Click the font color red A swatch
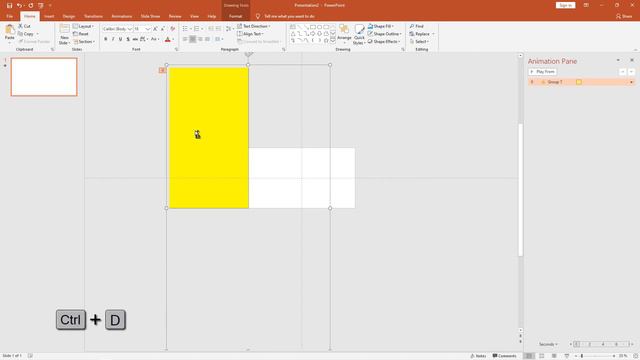 (167, 39)
